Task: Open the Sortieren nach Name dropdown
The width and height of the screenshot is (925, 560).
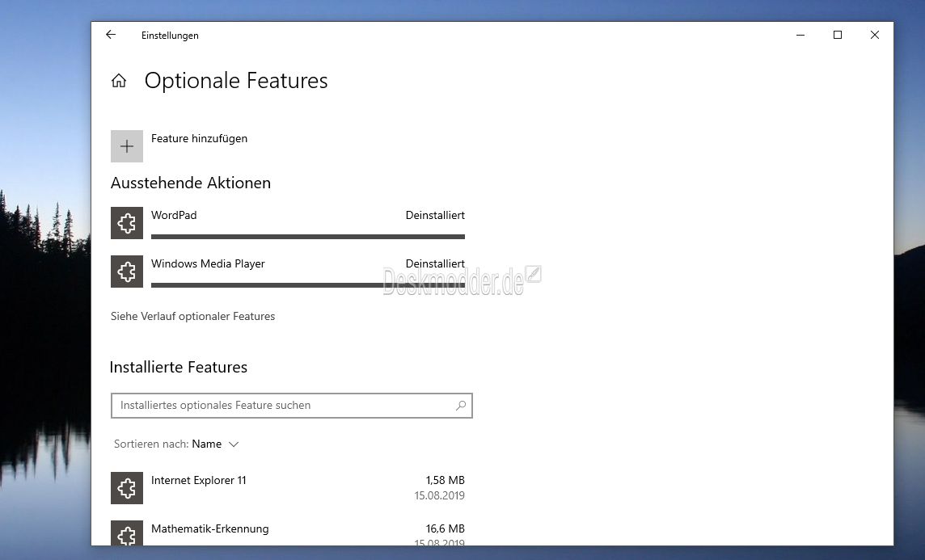Action: tap(176, 444)
